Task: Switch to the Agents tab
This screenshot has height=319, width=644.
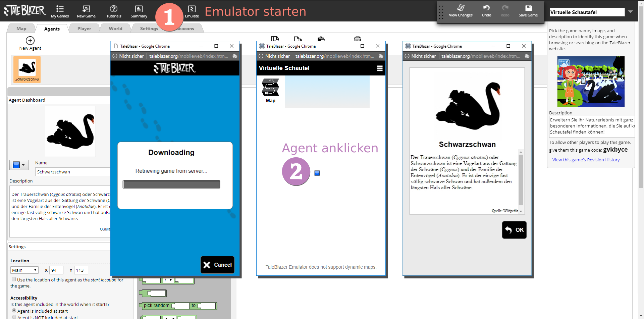Action: [x=52, y=29]
